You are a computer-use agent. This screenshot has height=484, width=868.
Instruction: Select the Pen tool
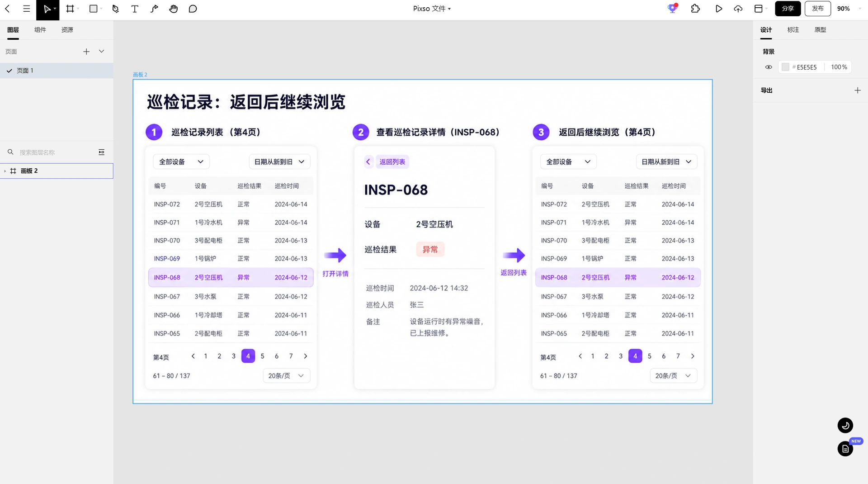115,9
